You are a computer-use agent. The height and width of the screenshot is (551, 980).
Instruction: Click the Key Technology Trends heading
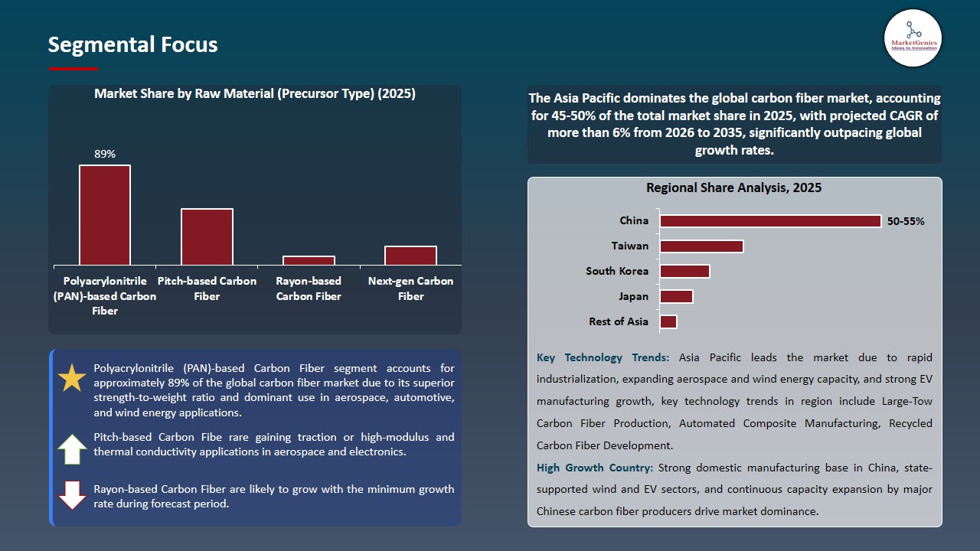(x=603, y=357)
